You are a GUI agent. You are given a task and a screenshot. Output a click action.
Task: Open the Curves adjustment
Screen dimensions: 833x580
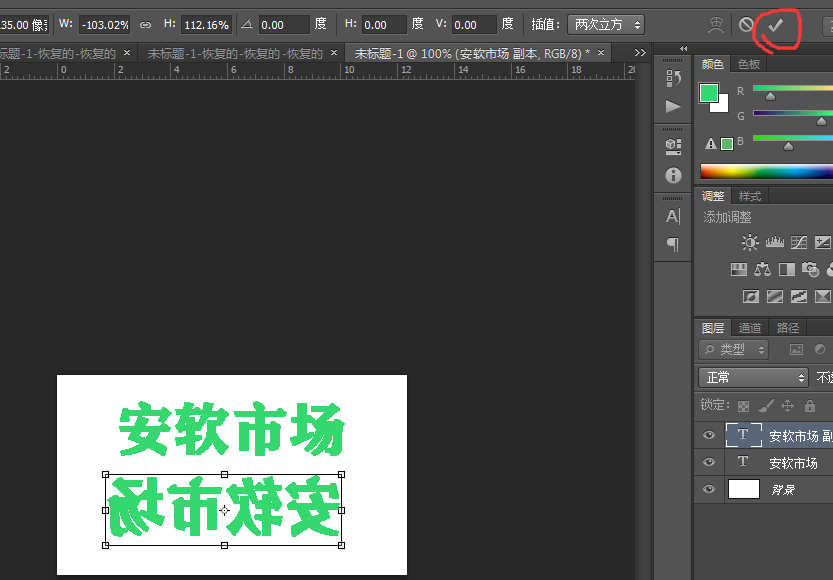tap(798, 241)
